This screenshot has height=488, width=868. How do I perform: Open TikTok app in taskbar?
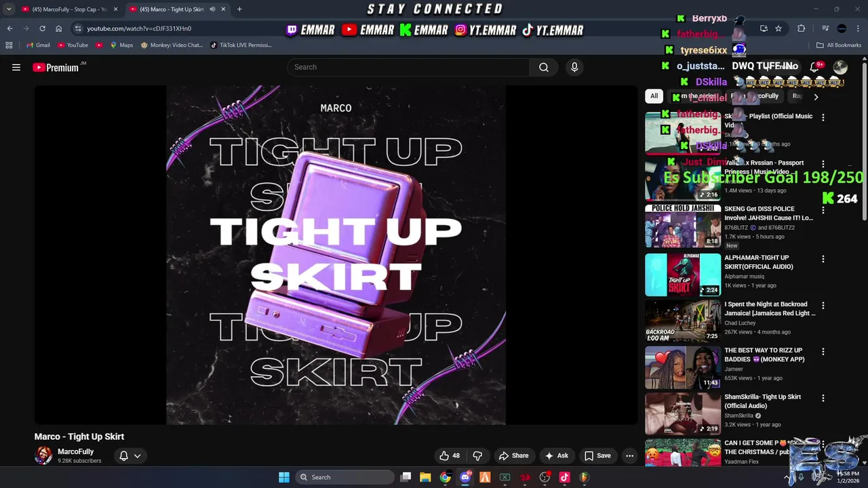click(564, 477)
